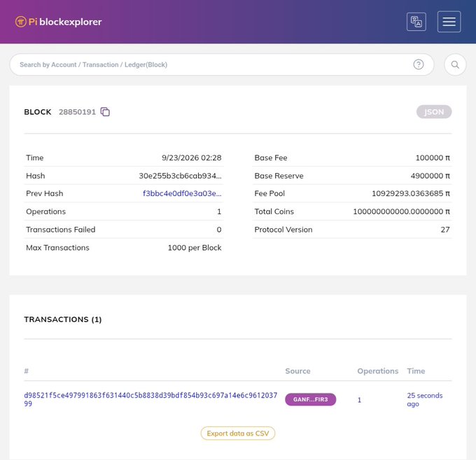Select block hash 30e255b3cb6cab934 value
This screenshot has height=460, width=476.
pyautogui.click(x=180, y=176)
